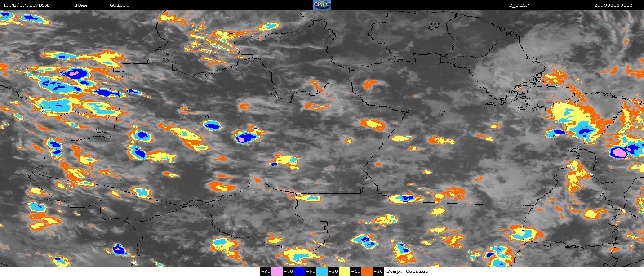Click the pink legend swatch after -80
This screenshot has height=276, width=644.
coord(277,272)
